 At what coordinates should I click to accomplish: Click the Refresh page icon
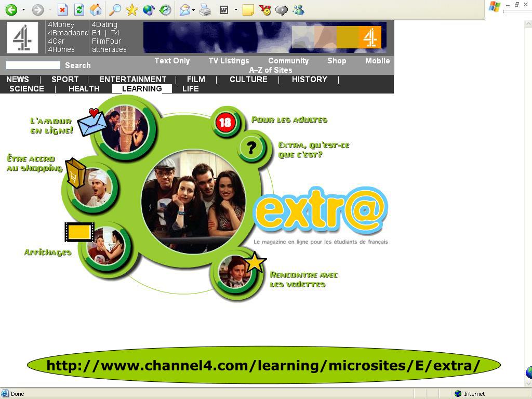[x=79, y=10]
